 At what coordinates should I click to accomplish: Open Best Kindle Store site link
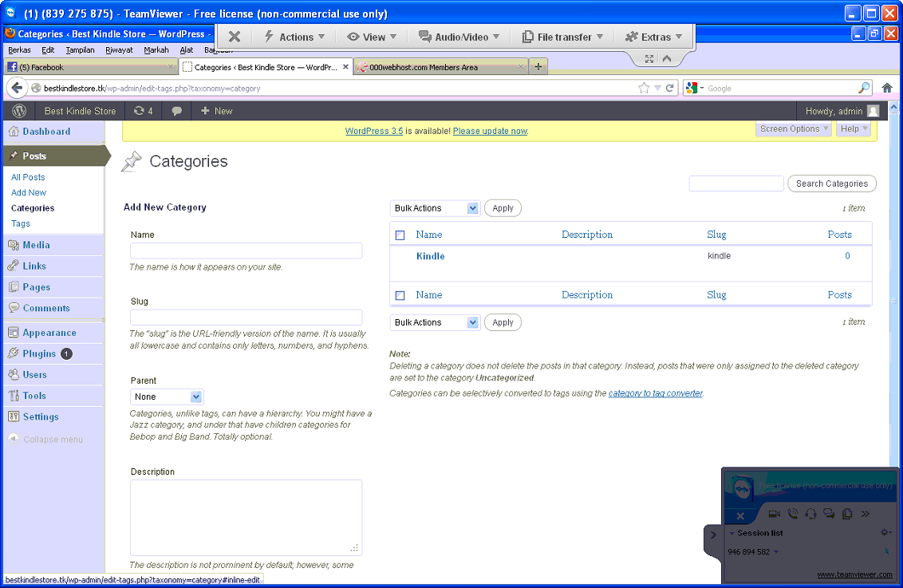(x=80, y=111)
